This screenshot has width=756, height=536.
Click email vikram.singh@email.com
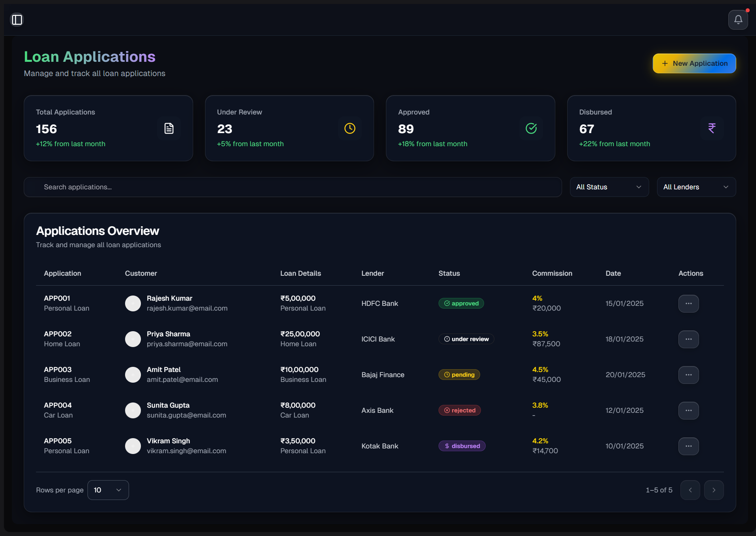click(186, 451)
